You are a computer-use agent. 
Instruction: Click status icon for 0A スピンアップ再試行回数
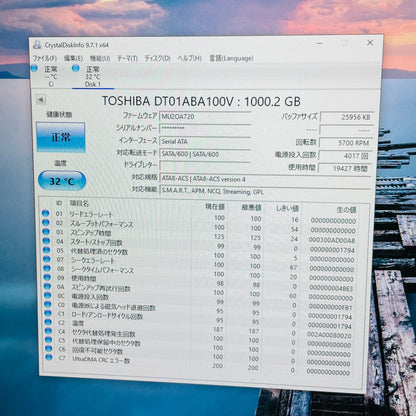point(47,286)
